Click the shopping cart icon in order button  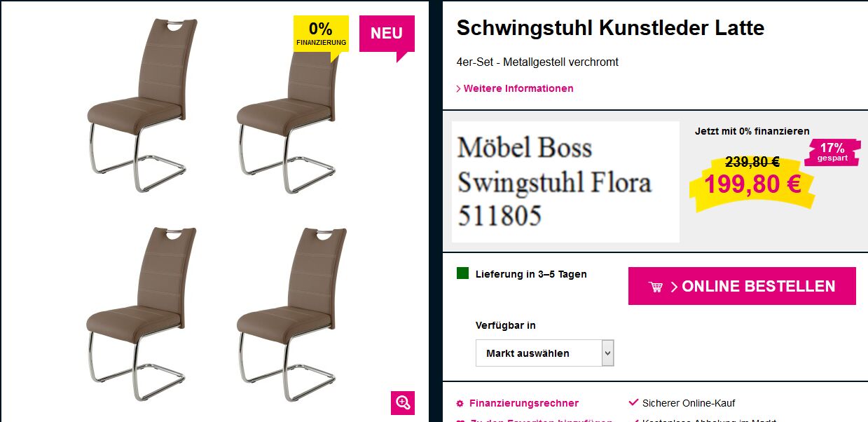[656, 287]
